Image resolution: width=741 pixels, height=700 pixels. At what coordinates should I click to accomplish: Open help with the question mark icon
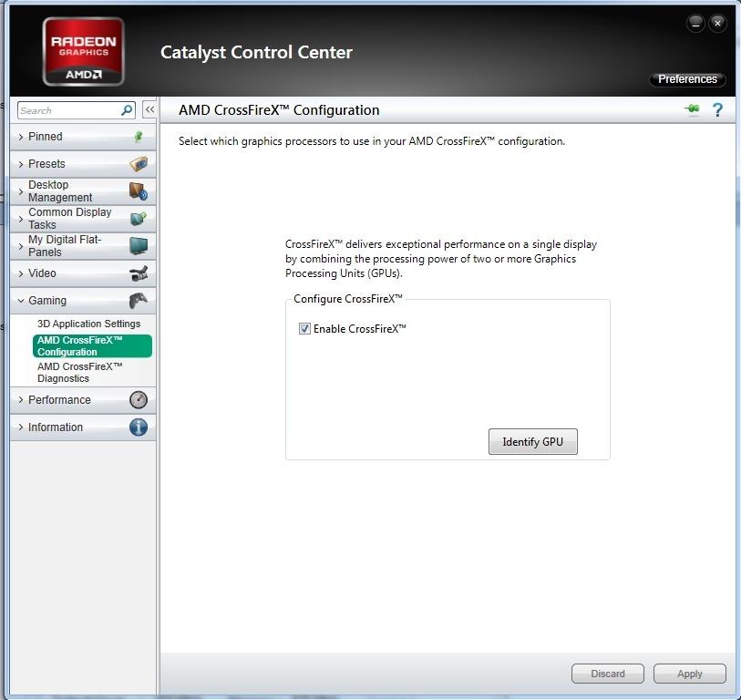[717, 109]
